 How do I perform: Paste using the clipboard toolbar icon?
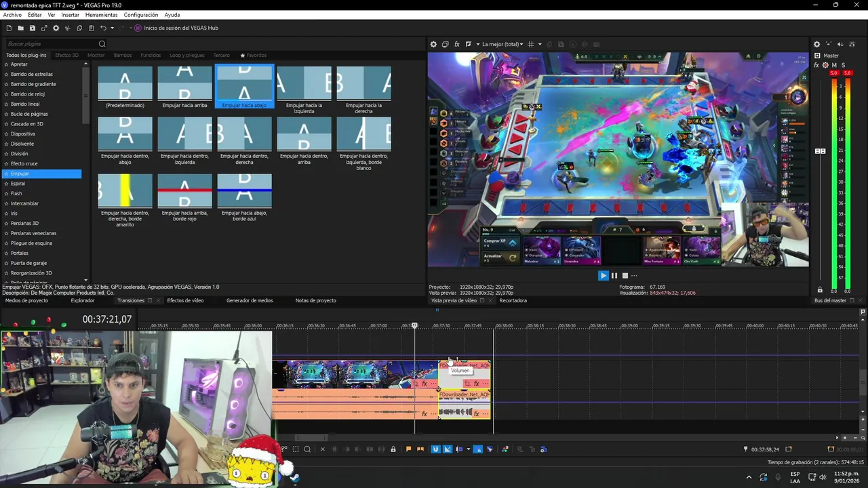pyautogui.click(x=91, y=28)
